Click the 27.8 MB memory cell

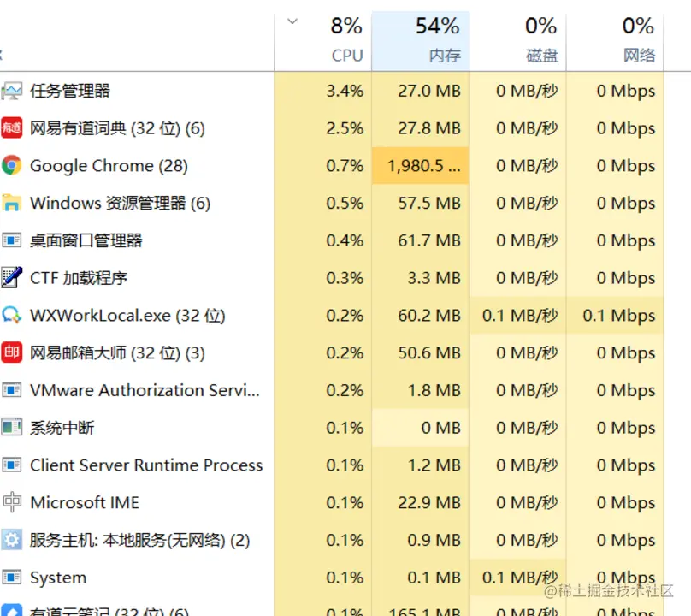pyautogui.click(x=421, y=128)
